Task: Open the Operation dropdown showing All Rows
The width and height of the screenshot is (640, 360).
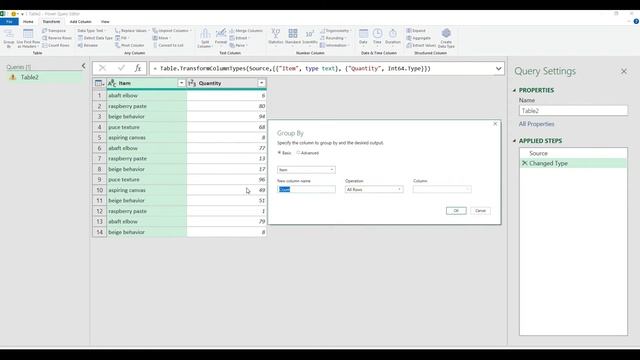Action: (374, 189)
